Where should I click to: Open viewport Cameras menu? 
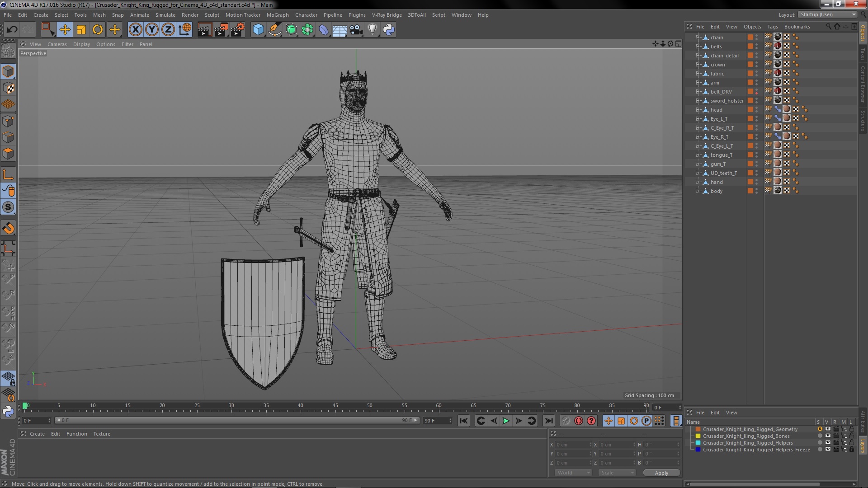(57, 44)
